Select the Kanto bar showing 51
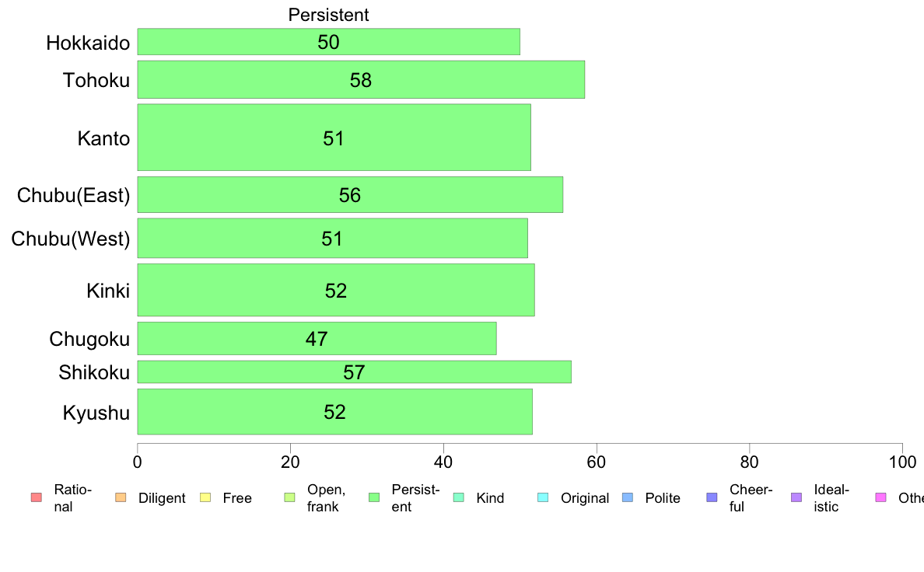Screen dimensions: 924x572 [x=334, y=138]
